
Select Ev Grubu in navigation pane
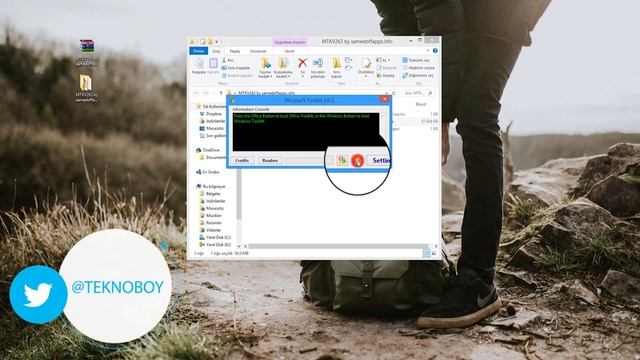tap(208, 172)
